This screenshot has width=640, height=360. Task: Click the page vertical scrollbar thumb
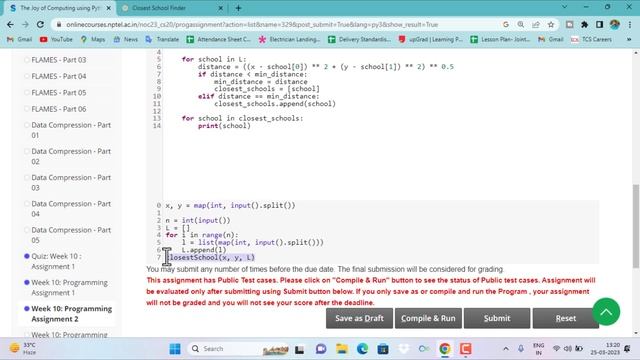[636, 226]
